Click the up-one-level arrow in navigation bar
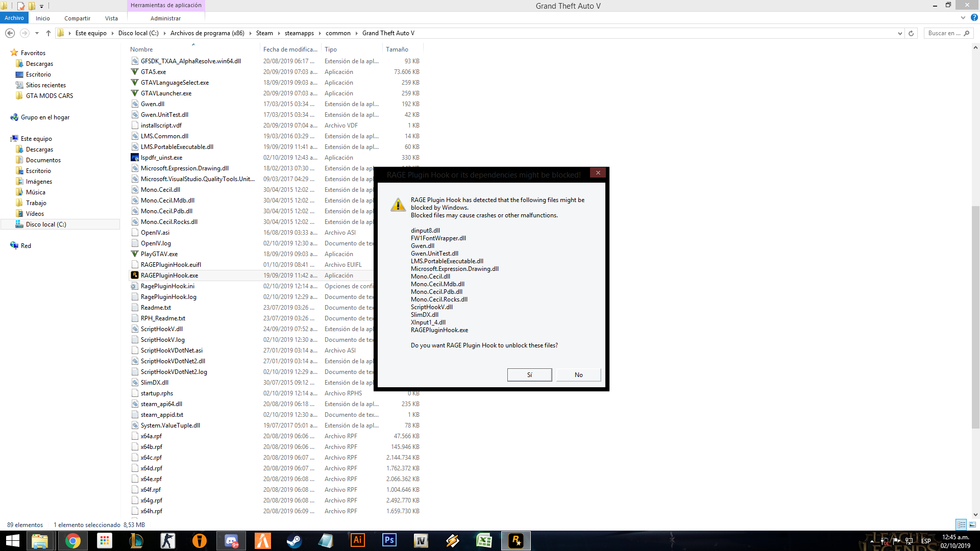Screen dimensions: 980x551 click(48, 33)
